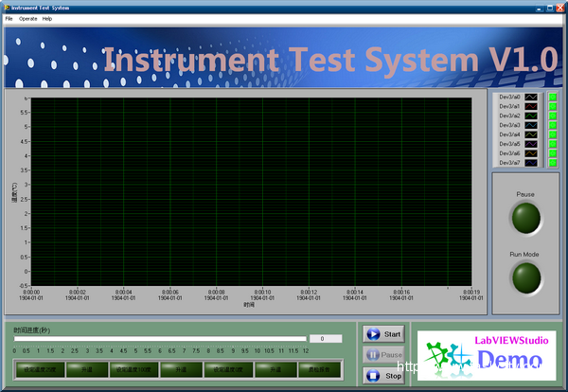Click the -0.5 value on the temperature axis
568x392 pixels.
24,286
